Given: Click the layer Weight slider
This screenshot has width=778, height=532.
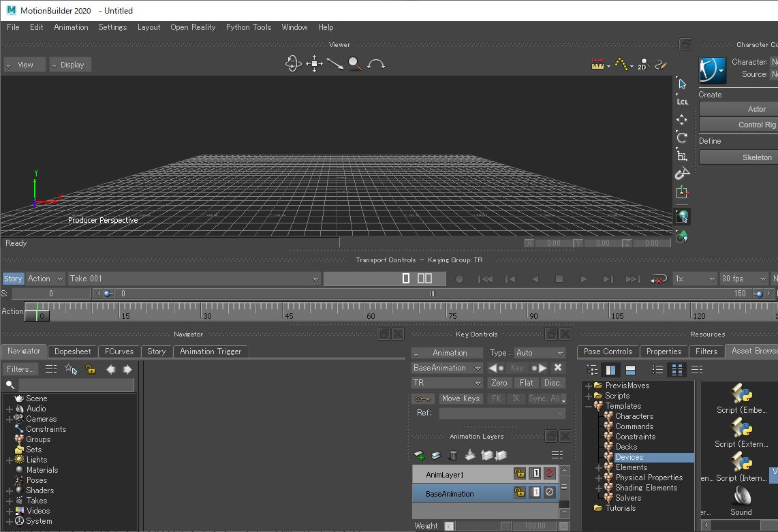Looking at the screenshot, I should click(x=481, y=526).
